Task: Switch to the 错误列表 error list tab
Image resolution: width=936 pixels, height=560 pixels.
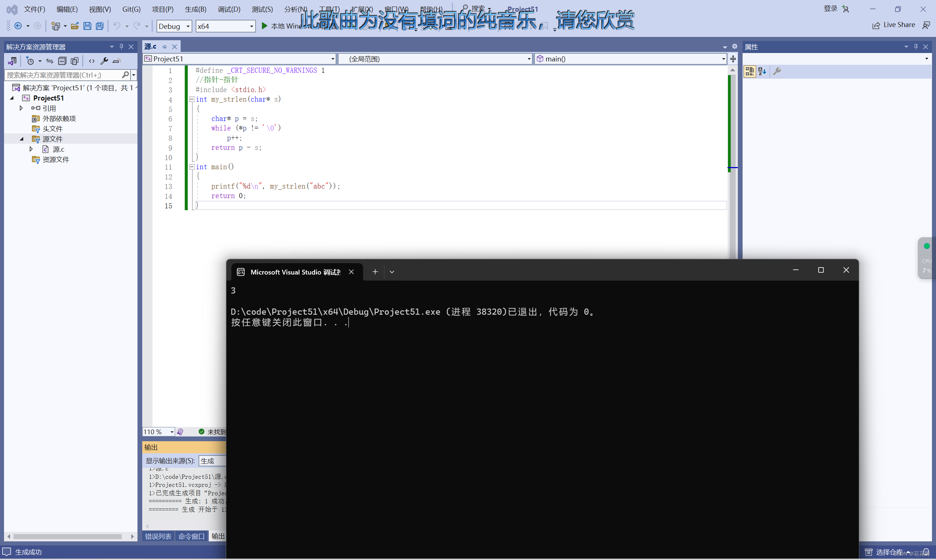Action: point(158,536)
